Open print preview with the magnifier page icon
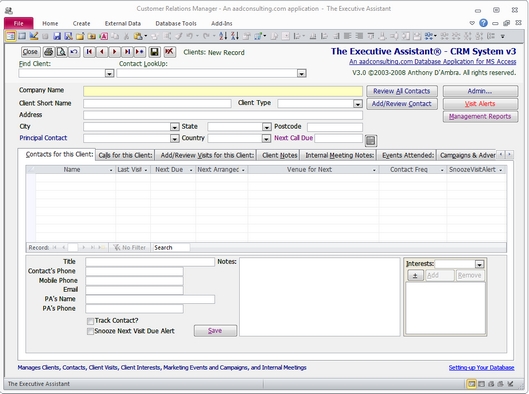Screen dimensions: 529x394 click(x=61, y=52)
